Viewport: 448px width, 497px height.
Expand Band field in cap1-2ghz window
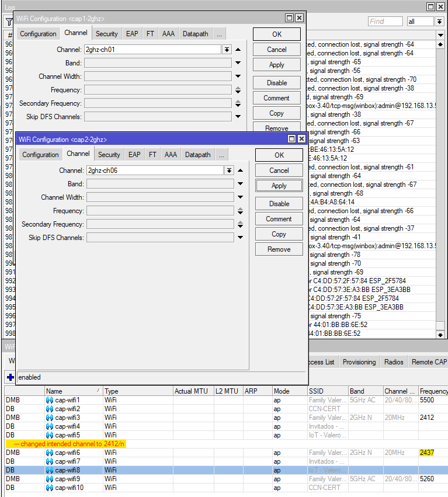[x=238, y=63]
